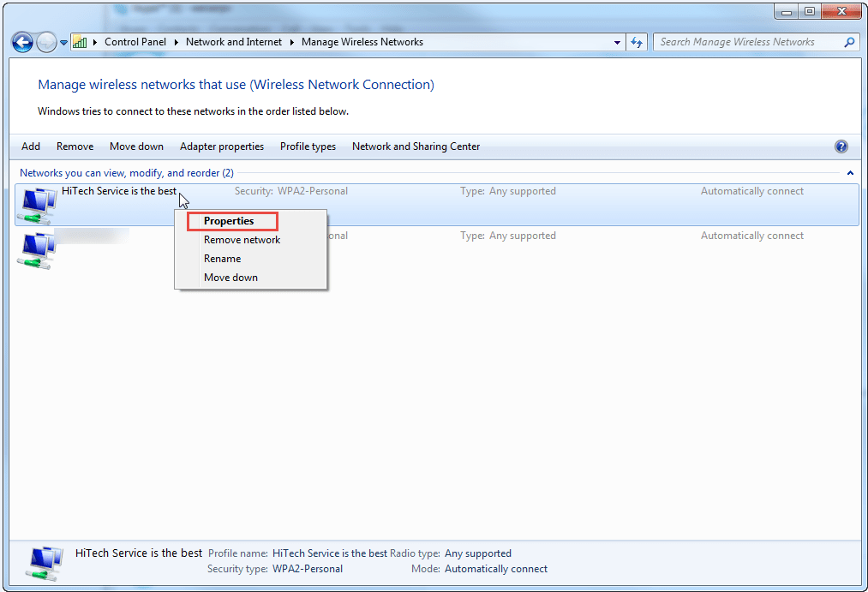Refresh the Manage Wireless Networks page
This screenshot has width=868, height=592.
[x=637, y=42]
